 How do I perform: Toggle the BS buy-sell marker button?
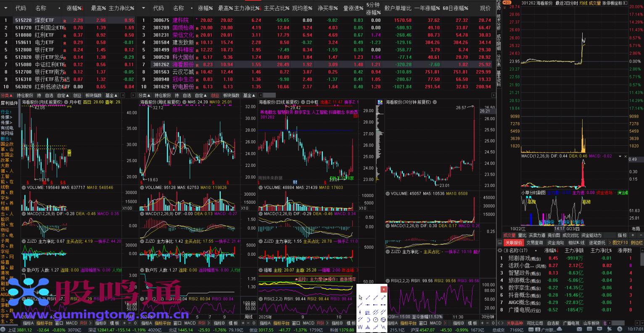507,3
